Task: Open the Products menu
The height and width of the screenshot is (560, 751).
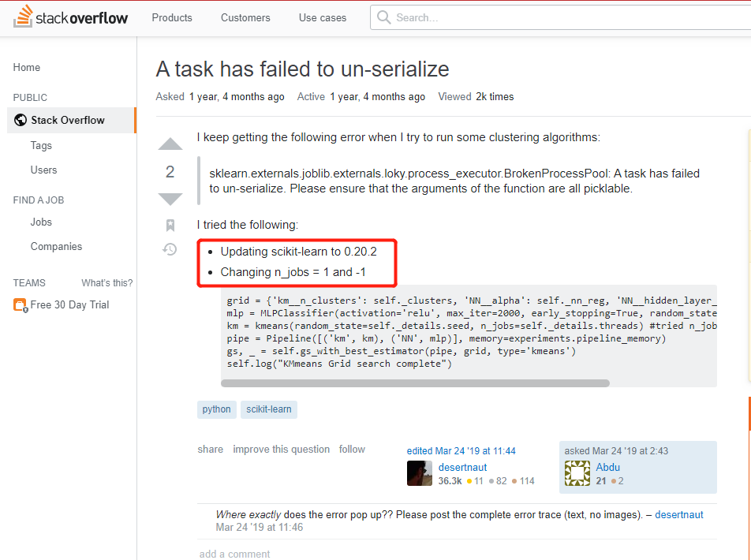Action: (171, 17)
